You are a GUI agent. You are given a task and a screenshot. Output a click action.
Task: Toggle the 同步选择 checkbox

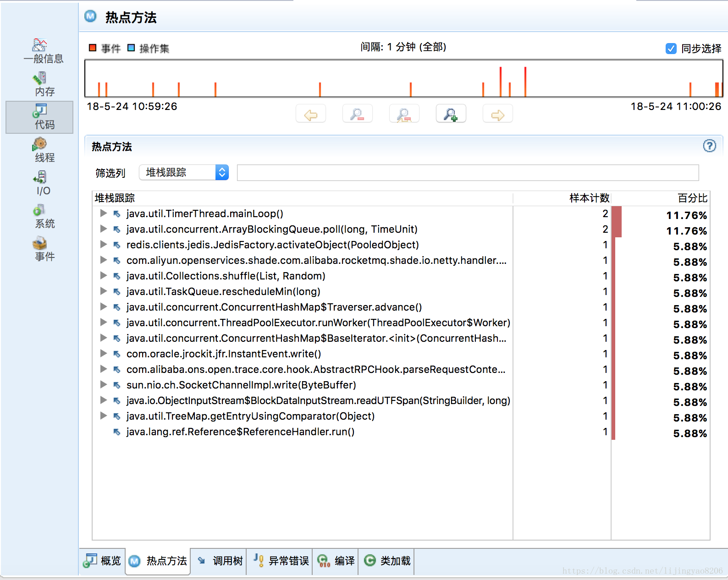tap(671, 49)
